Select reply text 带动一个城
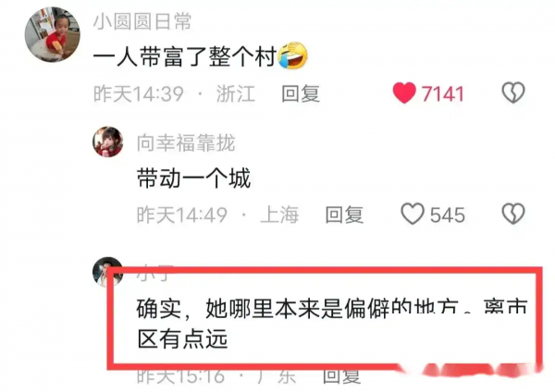 pos(194,178)
